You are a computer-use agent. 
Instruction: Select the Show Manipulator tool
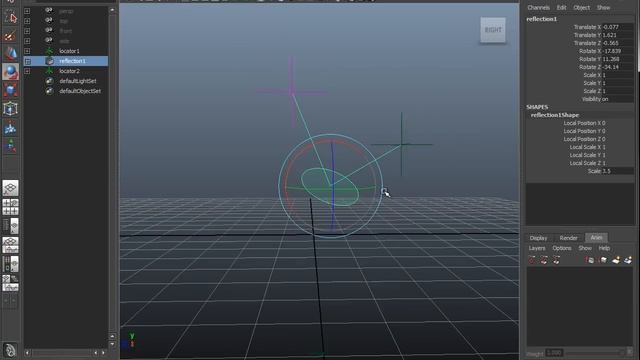tap(11, 146)
